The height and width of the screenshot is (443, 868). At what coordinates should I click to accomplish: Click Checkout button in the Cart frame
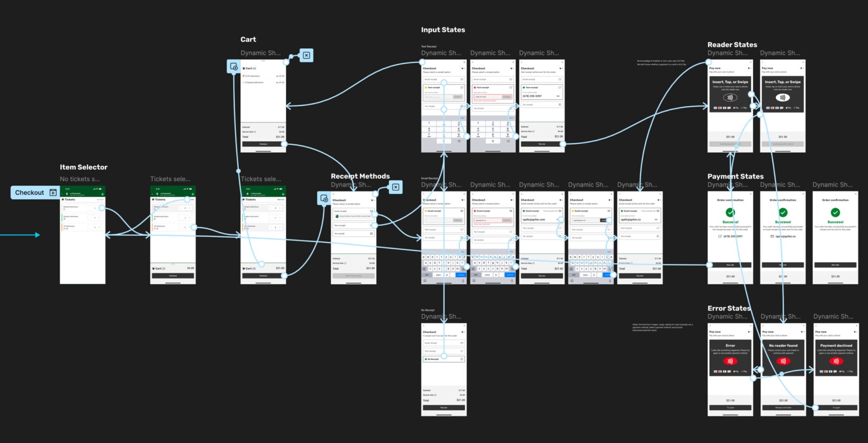click(263, 144)
